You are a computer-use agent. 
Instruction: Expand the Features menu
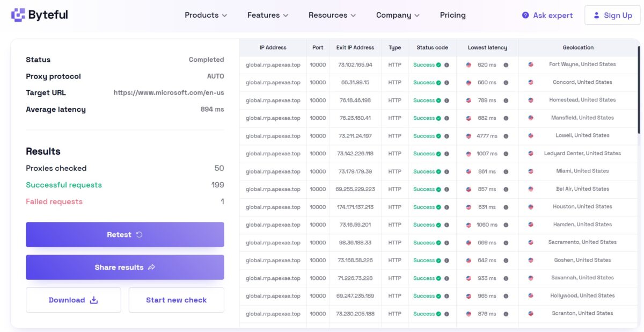pyautogui.click(x=268, y=15)
